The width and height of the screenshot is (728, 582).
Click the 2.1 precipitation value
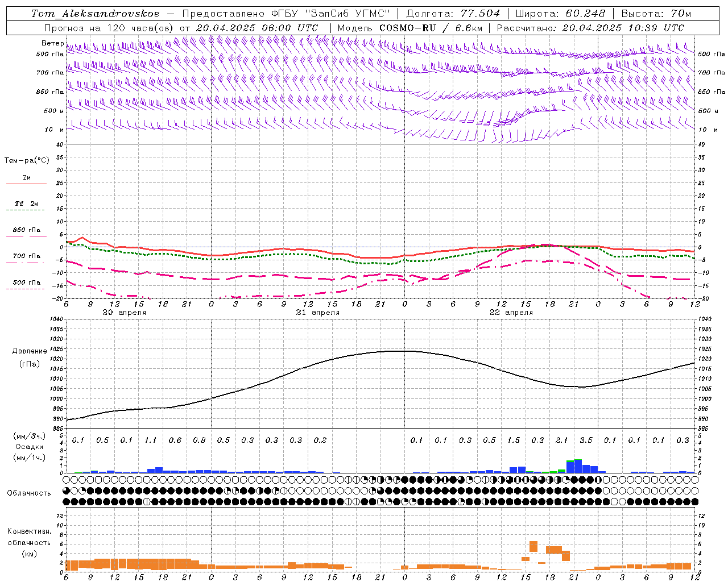click(561, 440)
